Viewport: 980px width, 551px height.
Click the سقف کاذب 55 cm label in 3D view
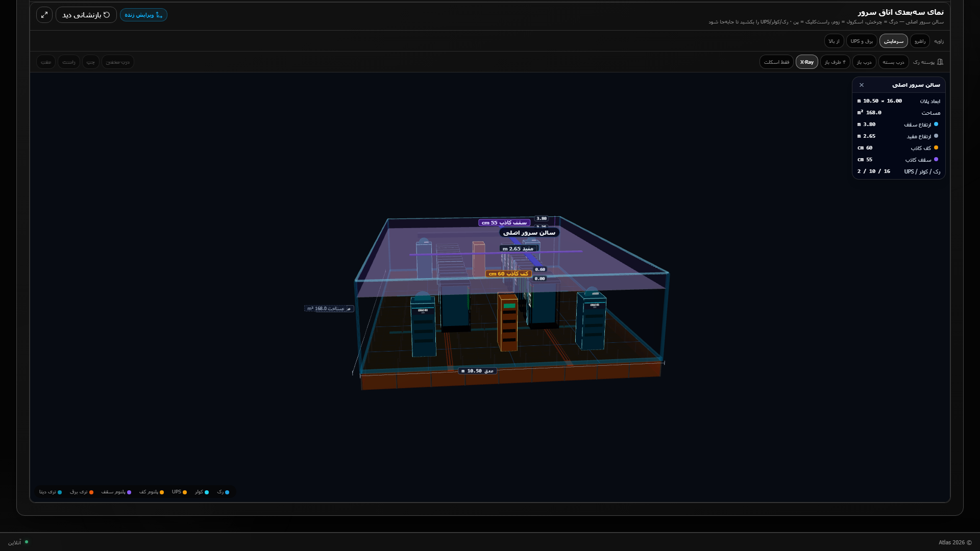(x=504, y=223)
